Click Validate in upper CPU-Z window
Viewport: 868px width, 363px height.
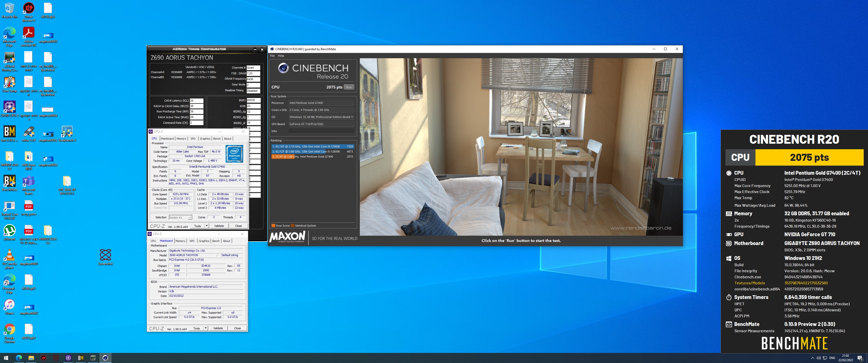[219, 226]
